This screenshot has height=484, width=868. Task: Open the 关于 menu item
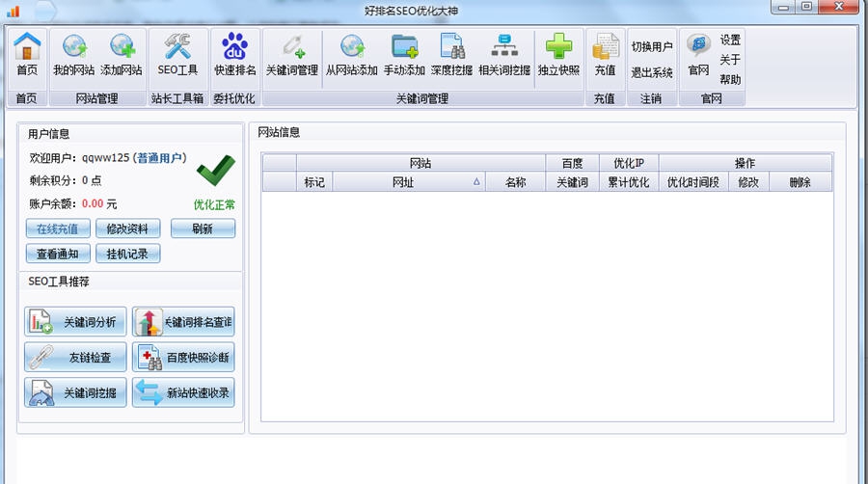click(x=730, y=59)
